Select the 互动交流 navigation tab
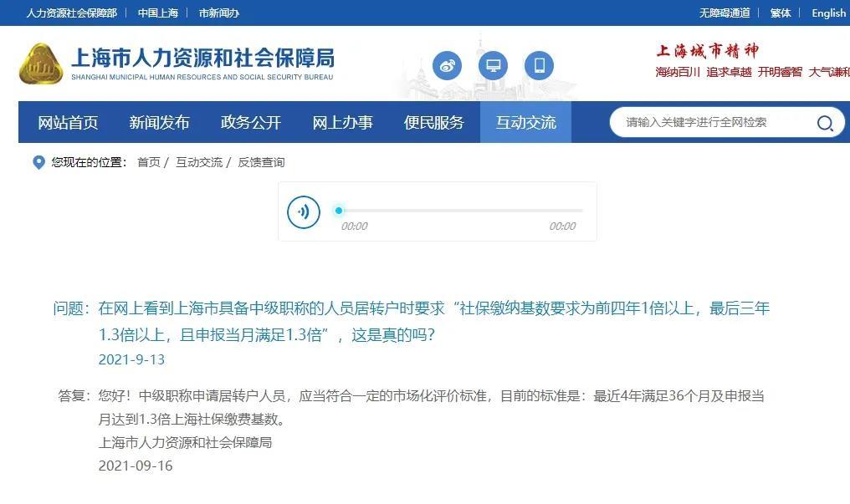Viewport: 850px width, 504px height. point(526,122)
